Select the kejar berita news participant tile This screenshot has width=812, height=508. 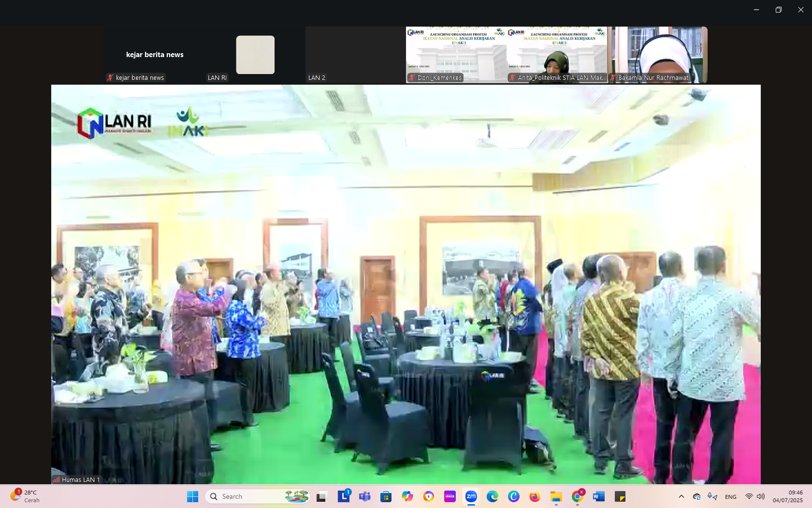tap(155, 55)
